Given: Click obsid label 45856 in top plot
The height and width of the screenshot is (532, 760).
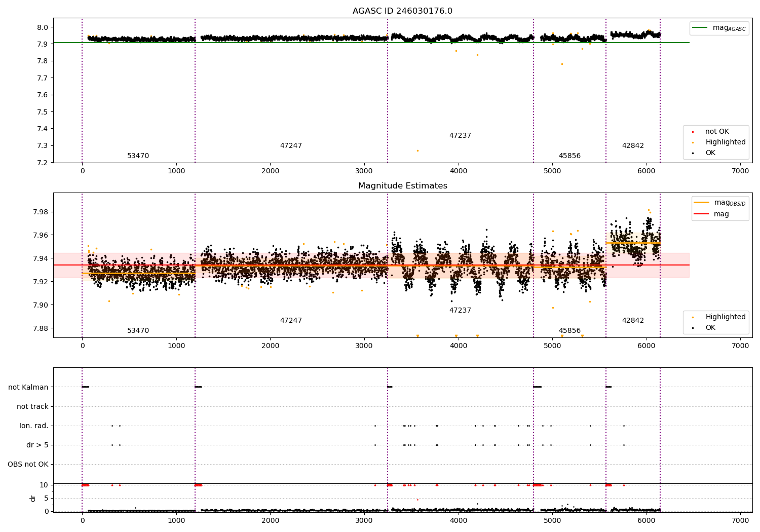Looking at the screenshot, I should point(569,156).
